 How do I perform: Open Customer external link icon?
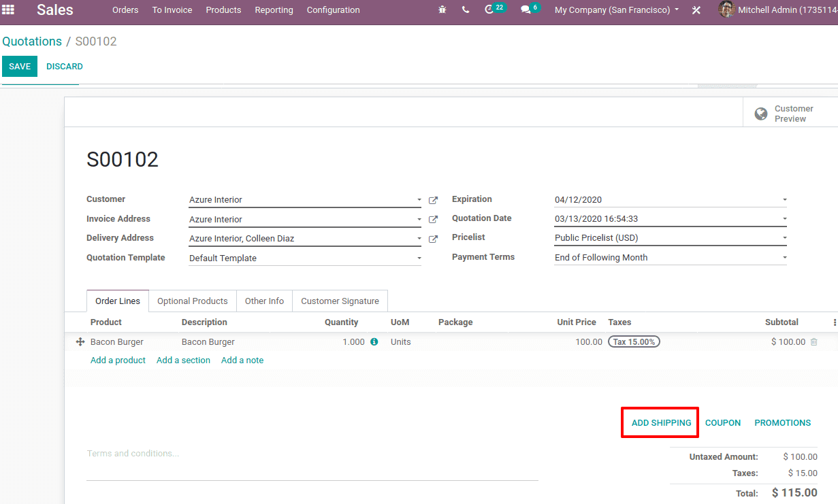[x=433, y=201]
